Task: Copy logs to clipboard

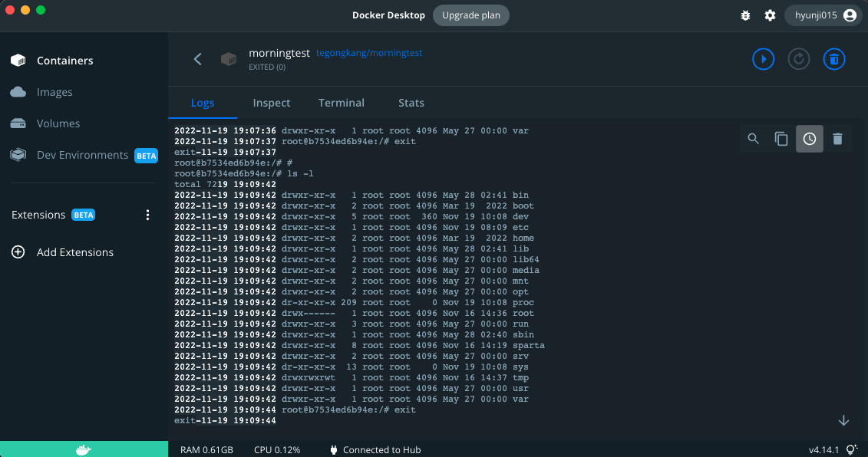Action: pyautogui.click(x=781, y=138)
